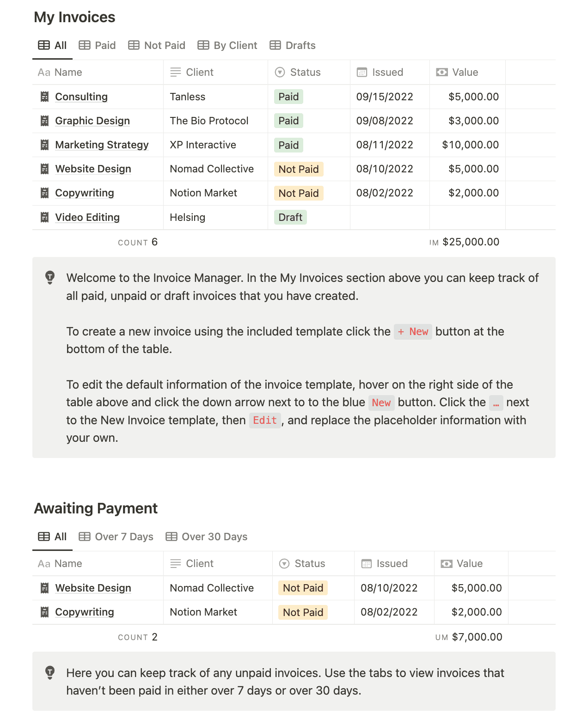Click the lightbulb icon in the welcome callout
588x720 pixels.
49,278
